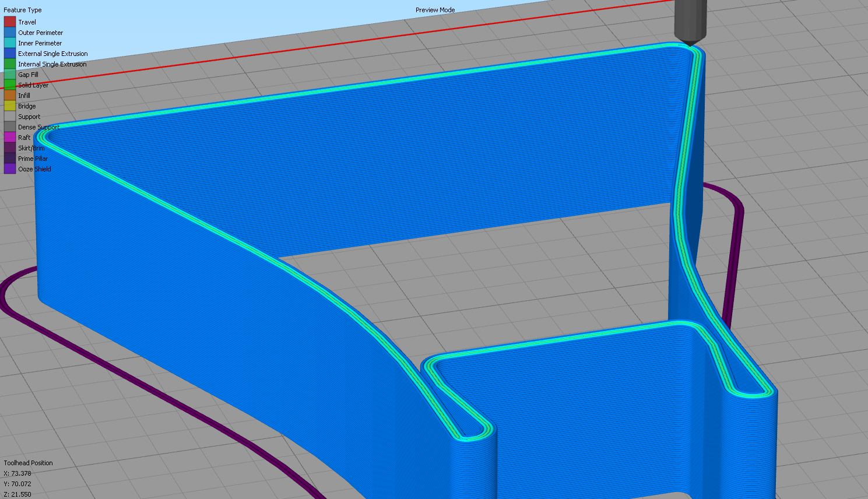The width and height of the screenshot is (868, 499).
Task: Click the yellow Bridge color swatch
Action: click(10, 106)
